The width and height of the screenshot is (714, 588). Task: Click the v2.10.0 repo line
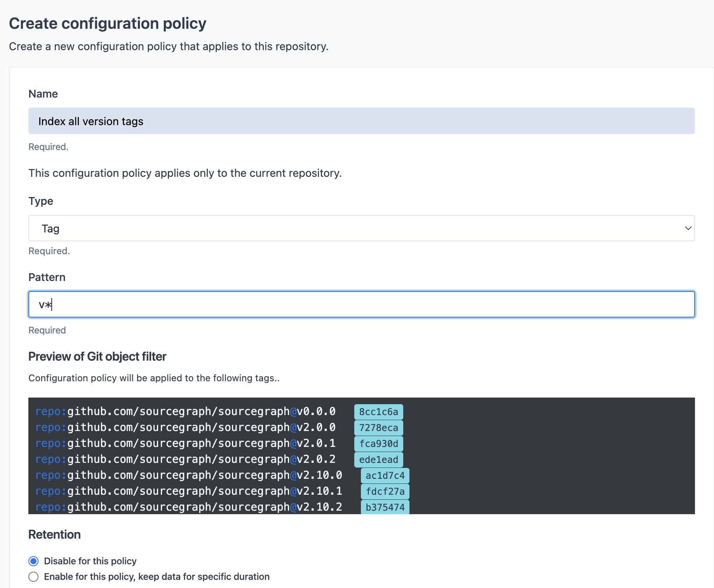point(189,475)
